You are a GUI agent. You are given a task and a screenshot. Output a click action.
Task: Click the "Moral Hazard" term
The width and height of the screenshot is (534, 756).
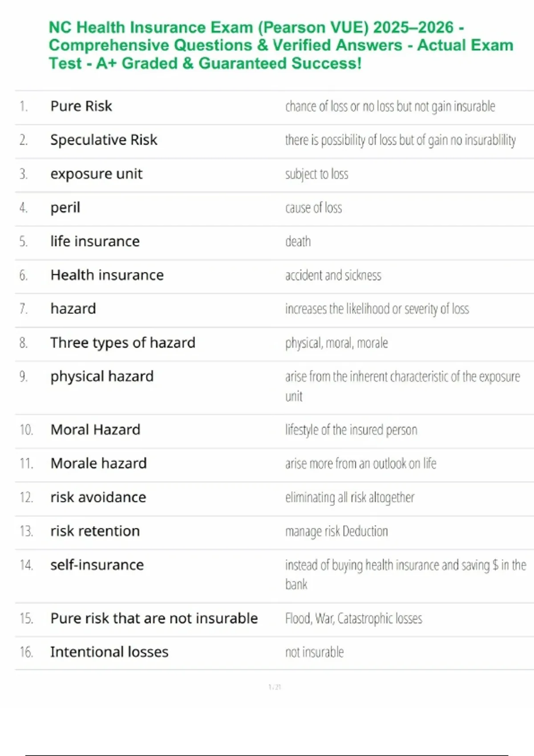[x=95, y=430]
